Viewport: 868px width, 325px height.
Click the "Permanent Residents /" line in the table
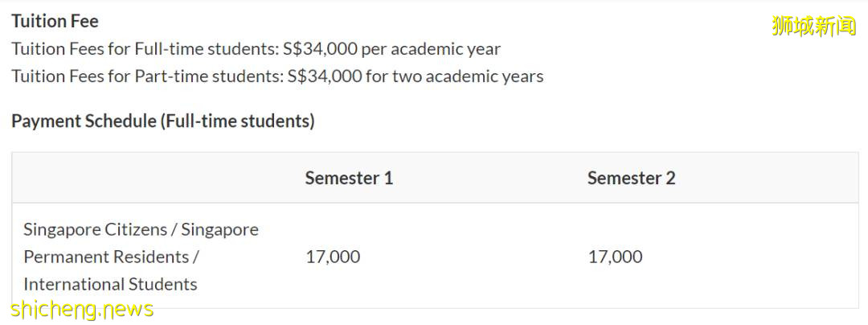(111, 257)
